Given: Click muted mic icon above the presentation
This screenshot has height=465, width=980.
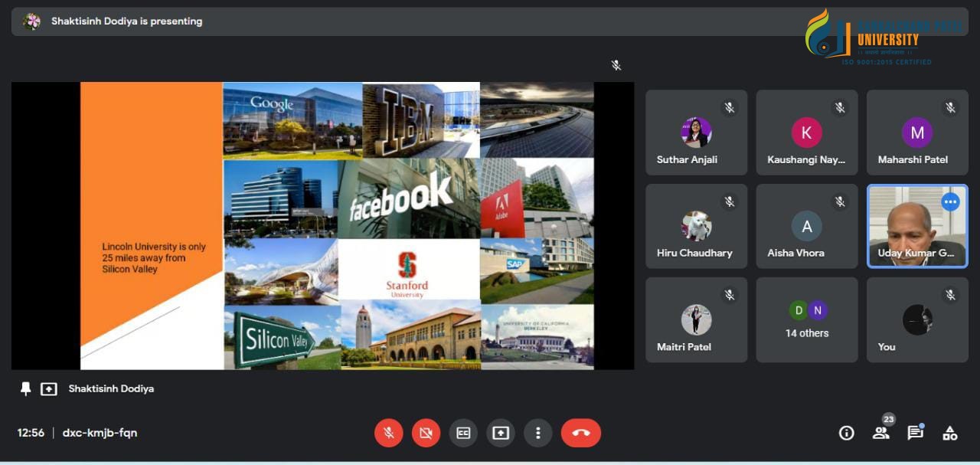Looking at the screenshot, I should click(616, 65).
